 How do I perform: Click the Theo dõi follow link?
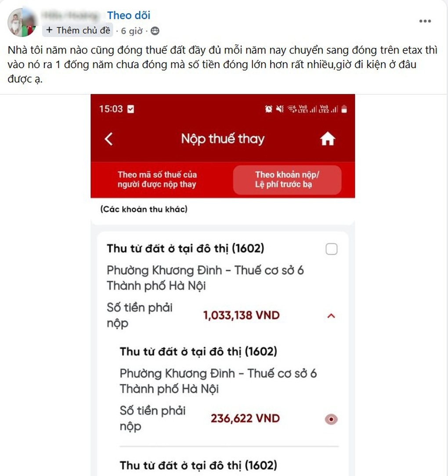pyautogui.click(x=129, y=15)
